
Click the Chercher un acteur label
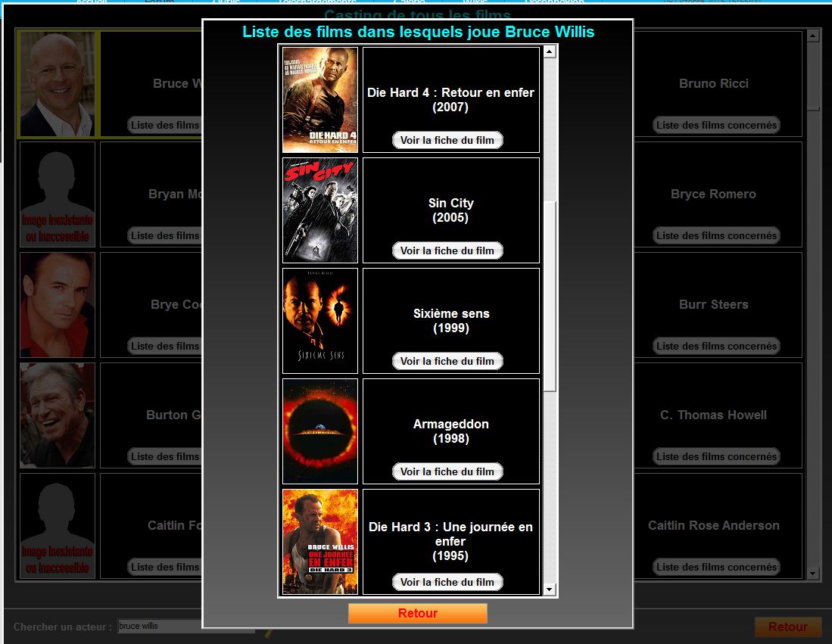pyautogui.click(x=63, y=627)
